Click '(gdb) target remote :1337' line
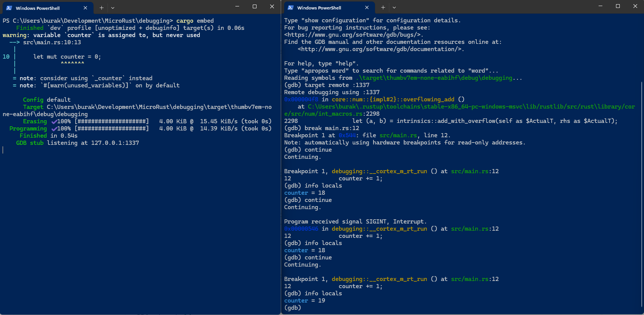 [327, 85]
